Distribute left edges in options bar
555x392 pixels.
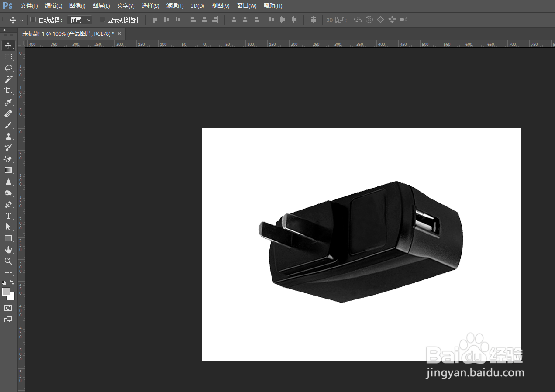pos(271,20)
